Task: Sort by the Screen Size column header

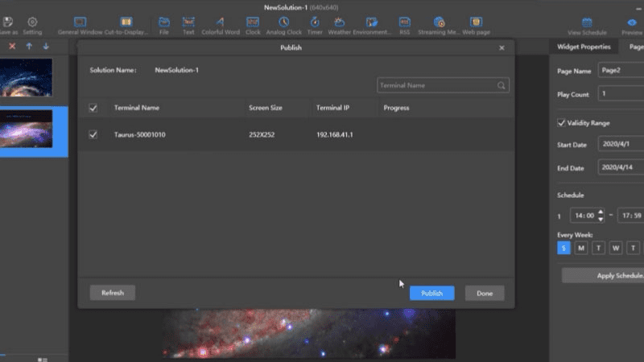Action: pos(266,108)
